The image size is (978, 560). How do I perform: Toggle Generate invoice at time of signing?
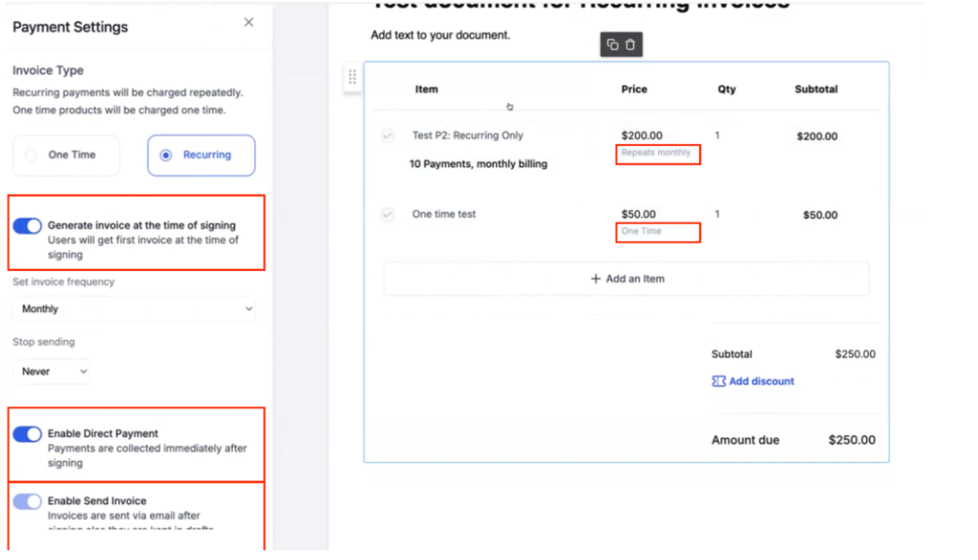tap(27, 225)
